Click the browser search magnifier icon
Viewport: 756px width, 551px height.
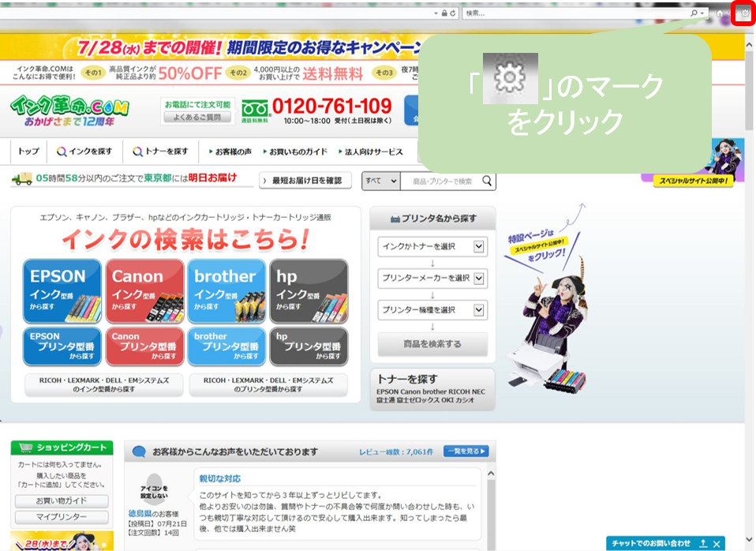pos(694,13)
